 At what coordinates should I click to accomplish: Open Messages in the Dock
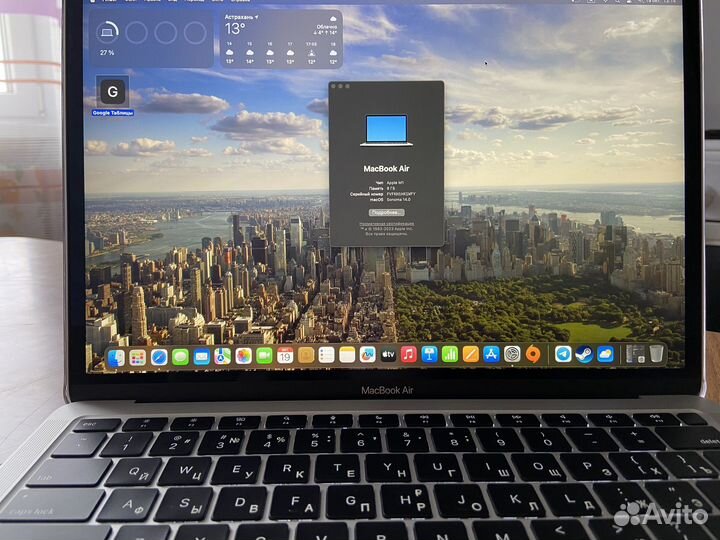tap(180, 357)
